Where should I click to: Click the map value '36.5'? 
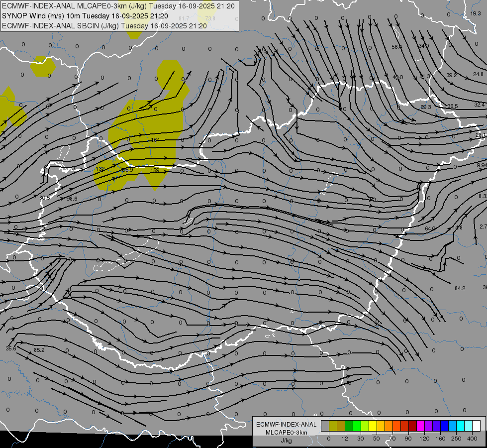[453, 106]
